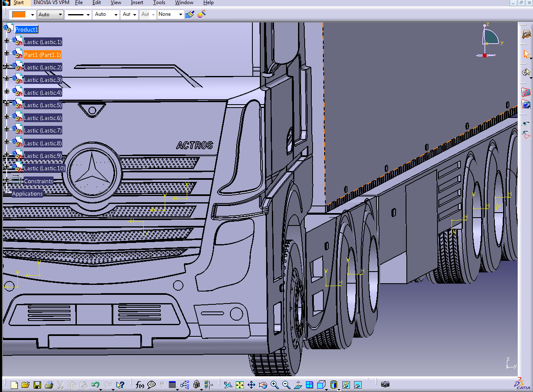Screen dimensions: 533x392
Task: Open the Design Table tool
Action: [173, 385]
